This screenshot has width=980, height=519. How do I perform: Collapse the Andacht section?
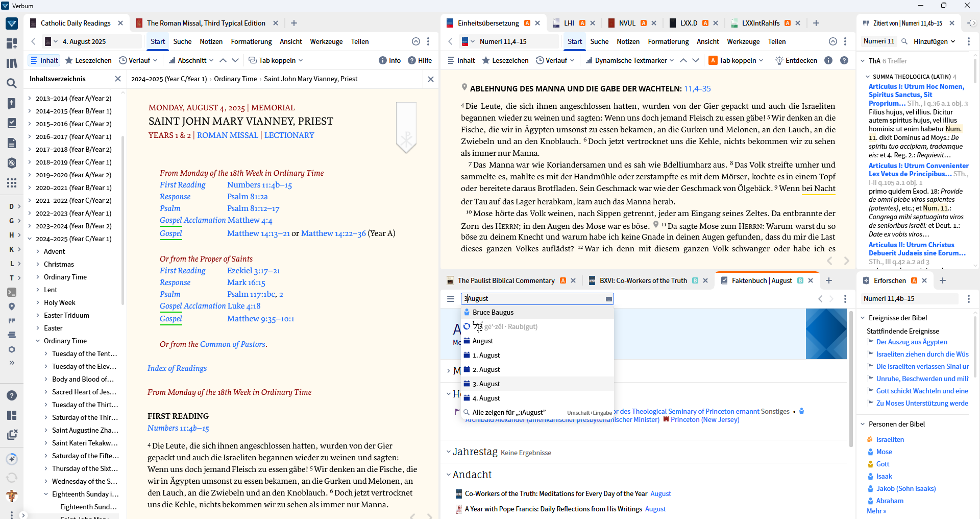point(449,475)
